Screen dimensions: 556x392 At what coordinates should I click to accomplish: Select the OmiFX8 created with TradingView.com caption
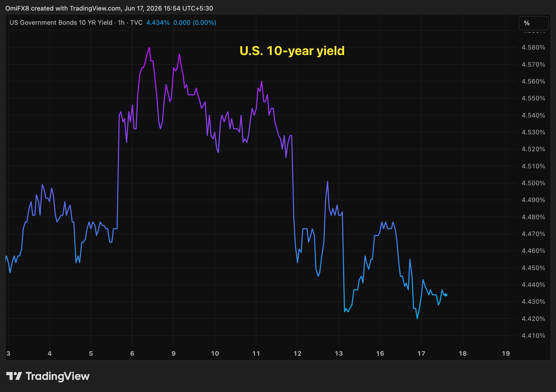(x=109, y=8)
